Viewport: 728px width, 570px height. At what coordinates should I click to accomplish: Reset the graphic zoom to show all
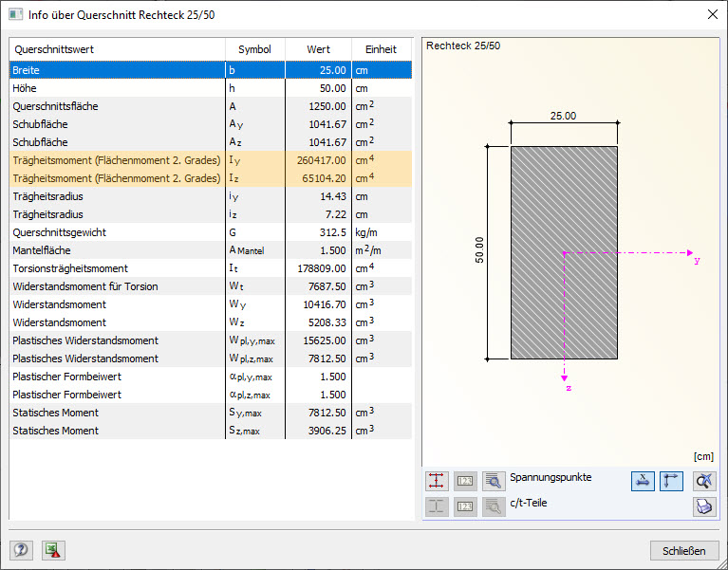click(x=704, y=481)
